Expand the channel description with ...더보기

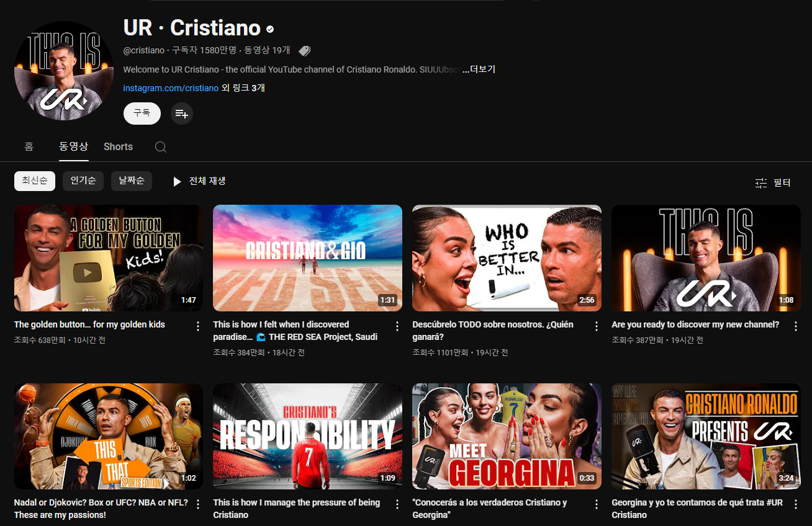479,69
